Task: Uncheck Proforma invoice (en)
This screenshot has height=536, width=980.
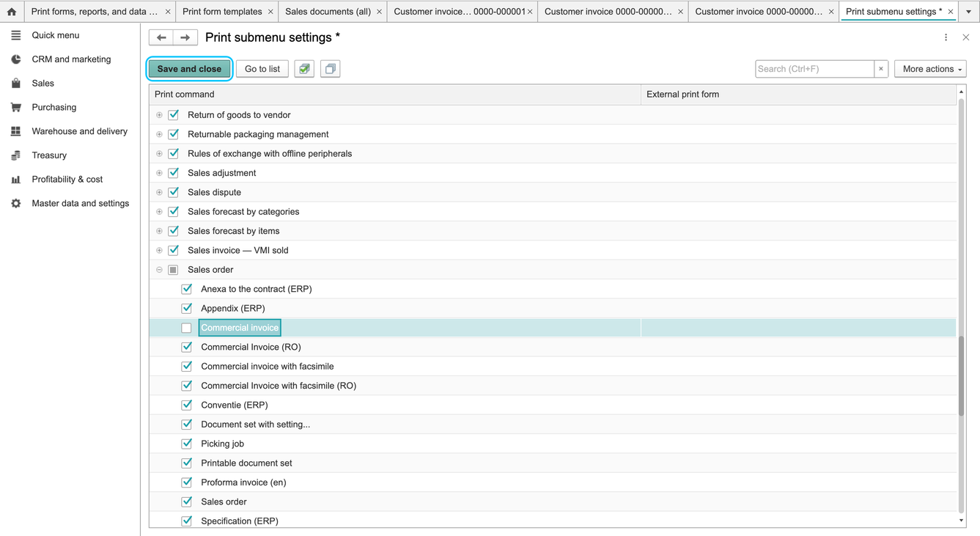Action: 187,482
